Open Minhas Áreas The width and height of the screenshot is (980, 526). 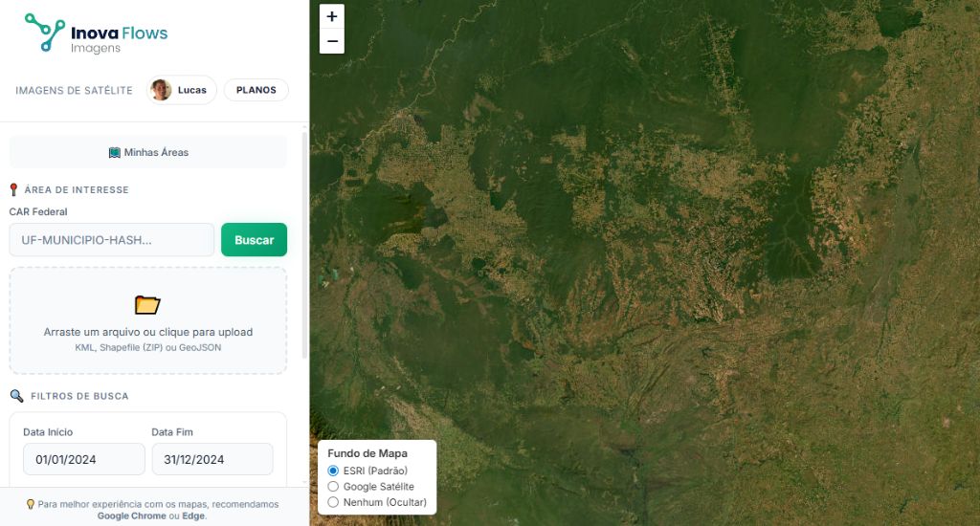pos(148,152)
